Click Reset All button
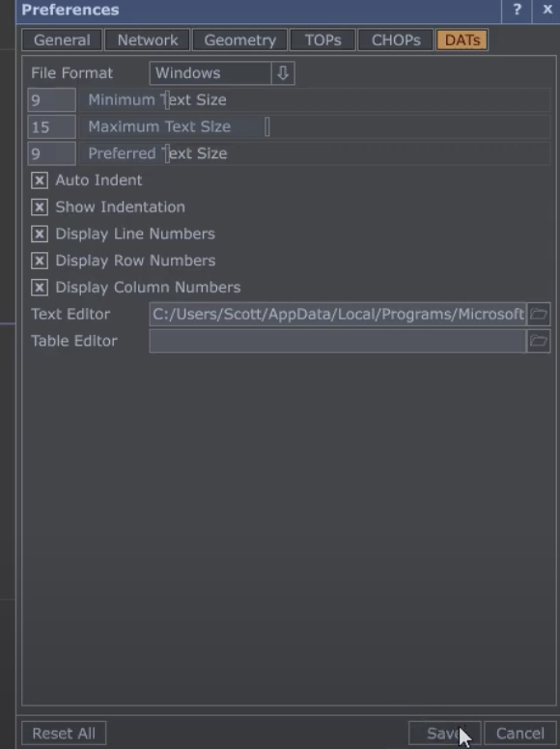The image size is (560, 749). pyautogui.click(x=64, y=734)
